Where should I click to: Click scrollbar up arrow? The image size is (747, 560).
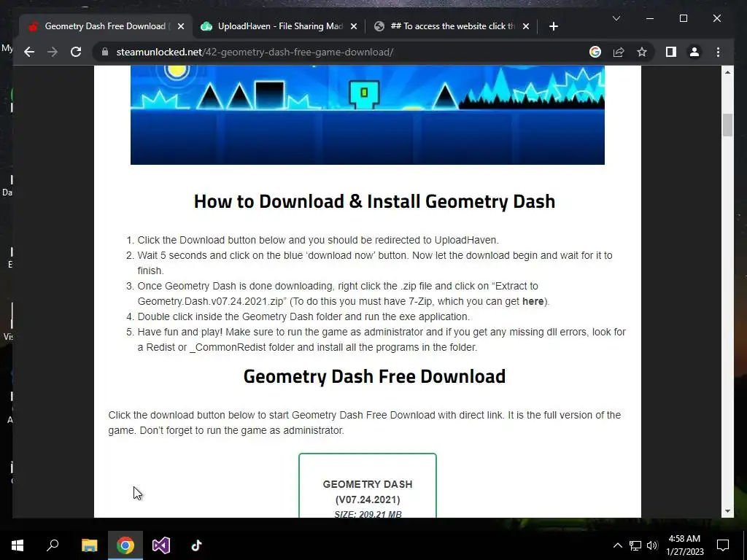tap(727, 72)
